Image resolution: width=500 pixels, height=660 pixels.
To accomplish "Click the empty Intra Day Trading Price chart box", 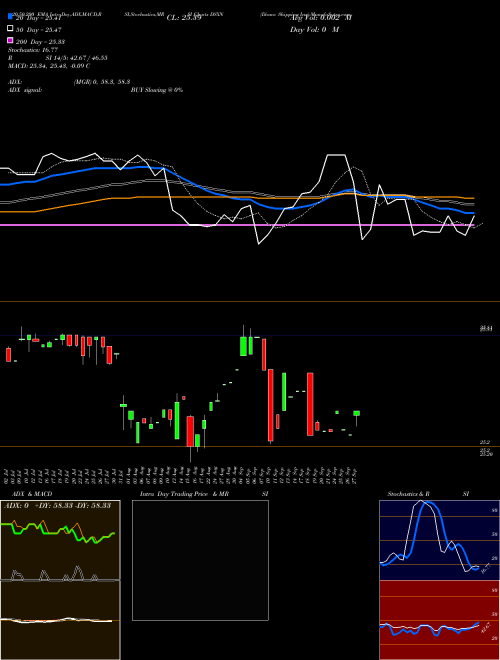I will [200, 560].
